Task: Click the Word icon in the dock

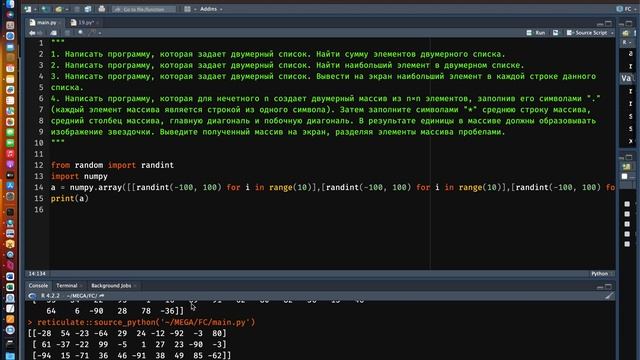Action: [x=10, y=276]
